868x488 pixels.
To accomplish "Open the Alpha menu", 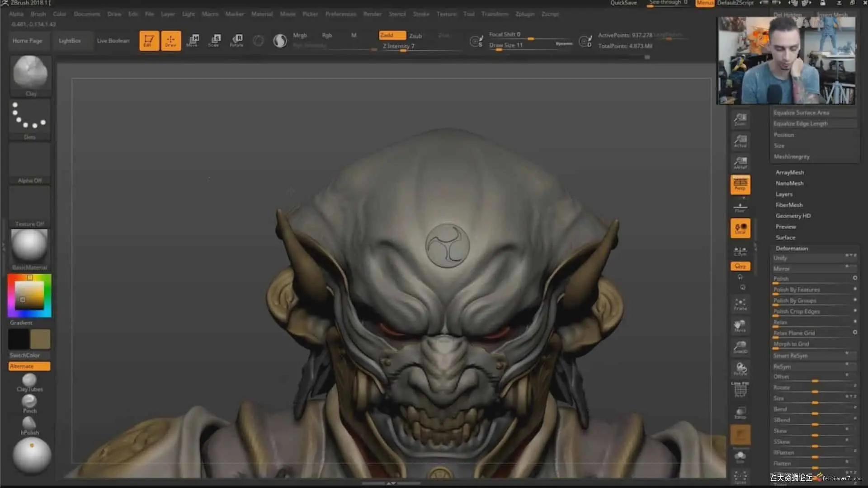I will tap(16, 14).
